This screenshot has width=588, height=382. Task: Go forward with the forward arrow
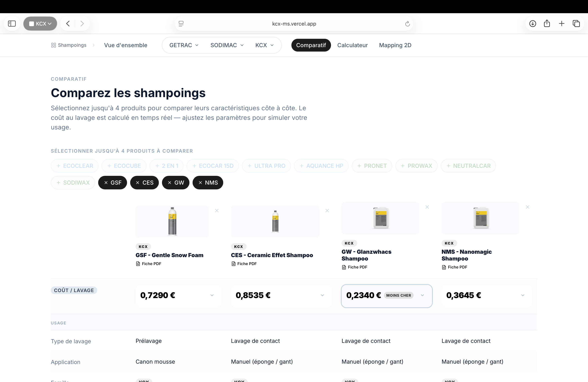pyautogui.click(x=82, y=24)
